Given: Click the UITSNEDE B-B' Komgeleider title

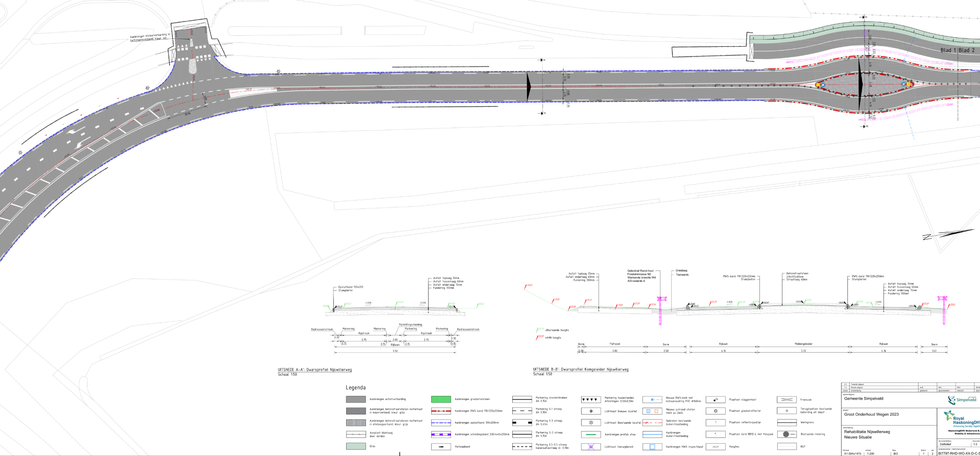Looking at the screenshot, I should 581,369.
